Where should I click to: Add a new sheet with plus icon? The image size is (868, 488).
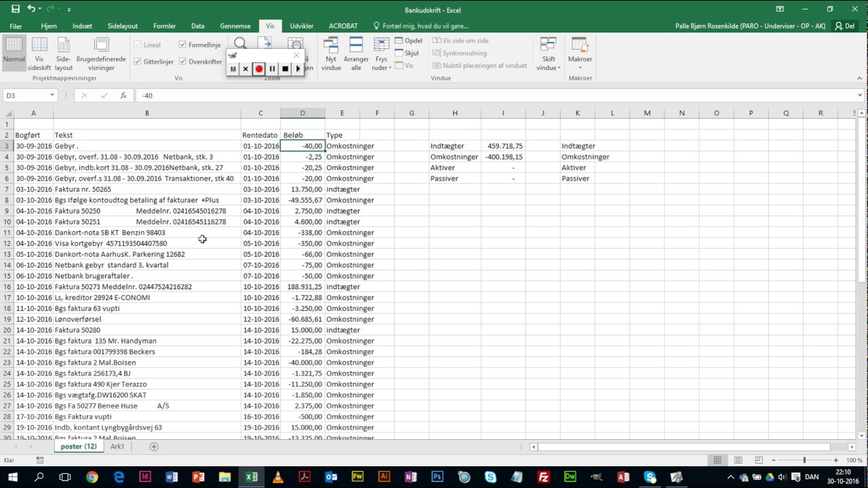pyautogui.click(x=154, y=447)
